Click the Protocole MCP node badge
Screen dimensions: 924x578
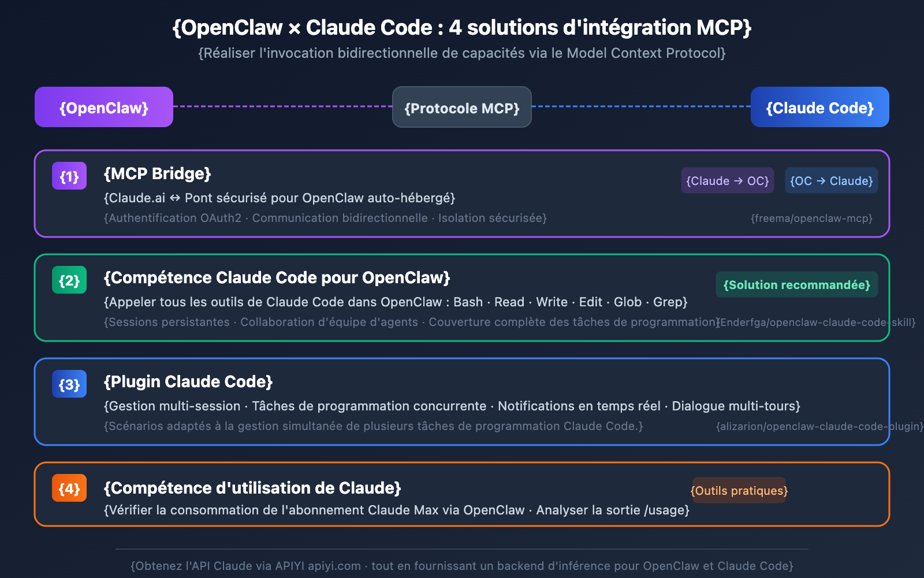click(x=461, y=108)
